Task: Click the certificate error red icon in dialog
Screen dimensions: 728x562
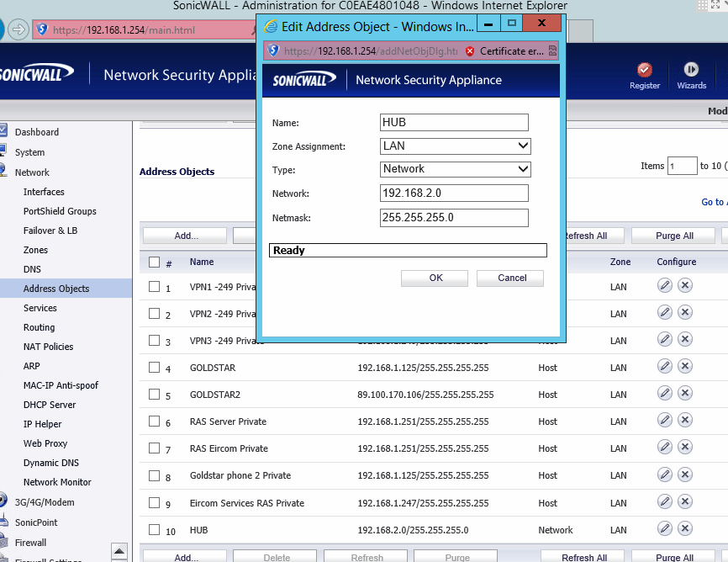Action: point(470,51)
